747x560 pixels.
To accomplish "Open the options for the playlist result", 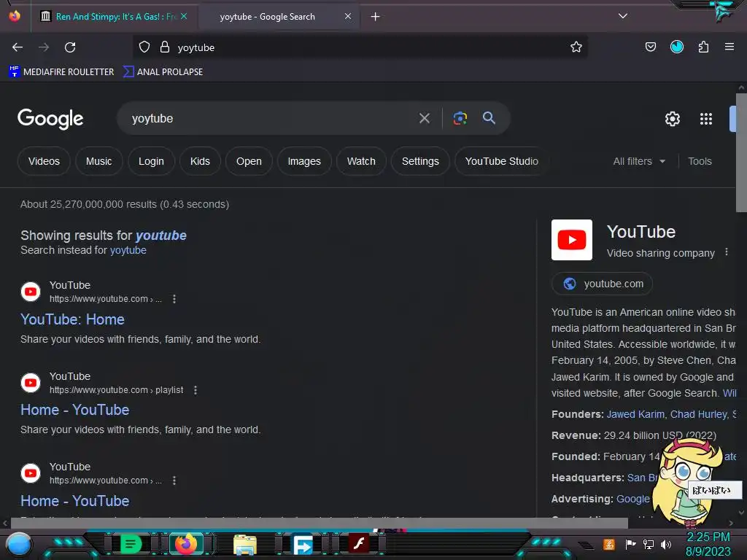I will coord(196,390).
